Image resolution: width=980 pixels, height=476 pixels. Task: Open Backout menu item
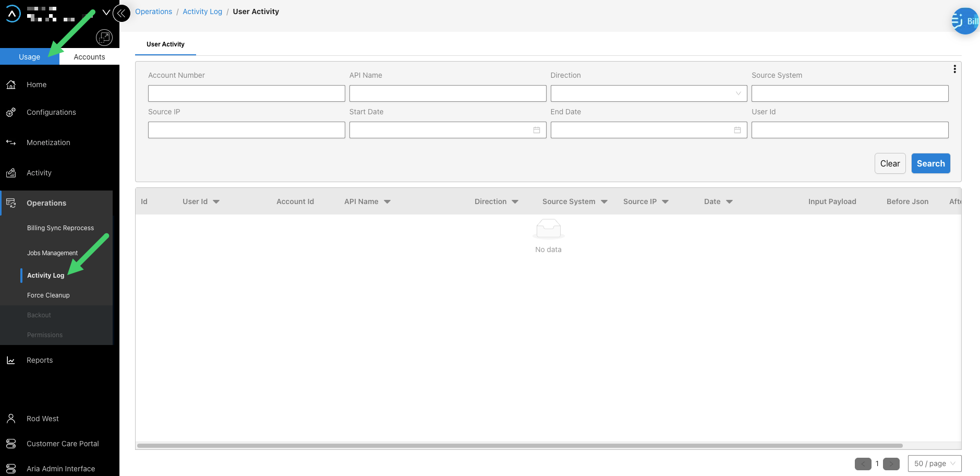tap(39, 315)
